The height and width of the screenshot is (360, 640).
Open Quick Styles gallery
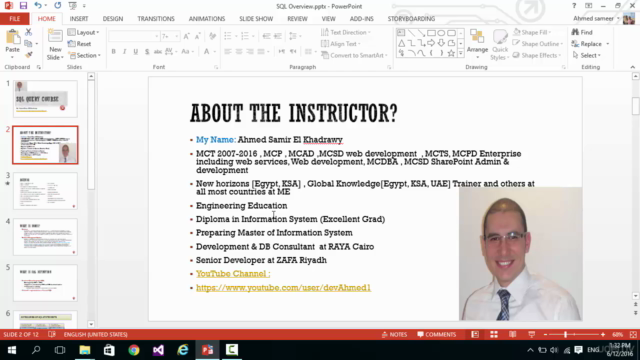pos(499,45)
